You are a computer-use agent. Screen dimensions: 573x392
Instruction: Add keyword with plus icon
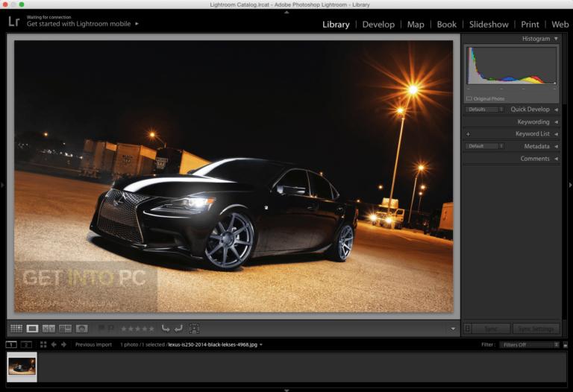tap(468, 134)
